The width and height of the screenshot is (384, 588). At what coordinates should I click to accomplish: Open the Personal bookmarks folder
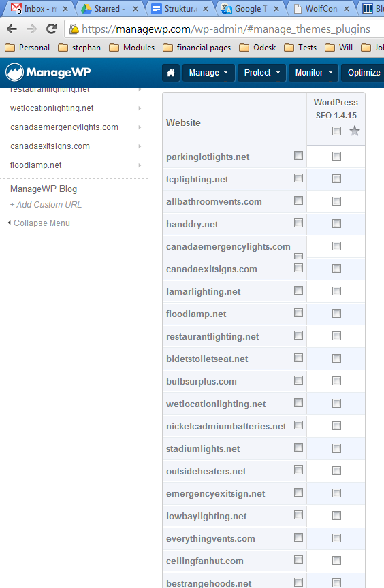(27, 48)
